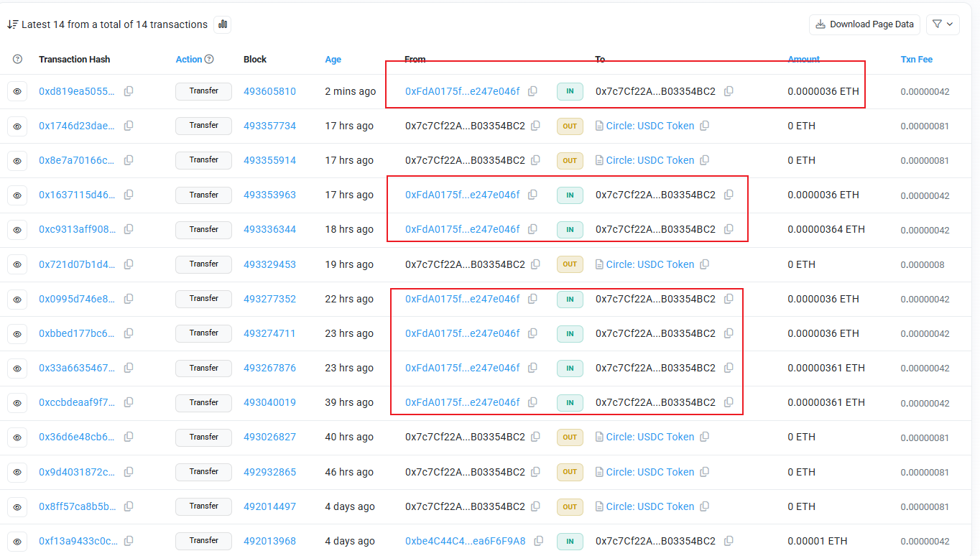Click the 39 hrs ago age cell
The height and width of the screenshot is (556, 980).
point(350,402)
